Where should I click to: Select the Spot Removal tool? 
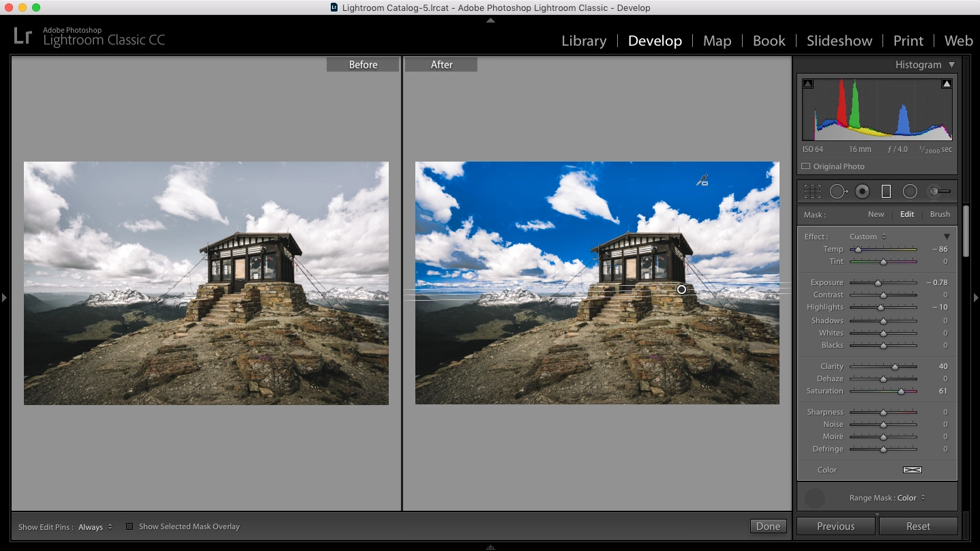pyautogui.click(x=839, y=191)
